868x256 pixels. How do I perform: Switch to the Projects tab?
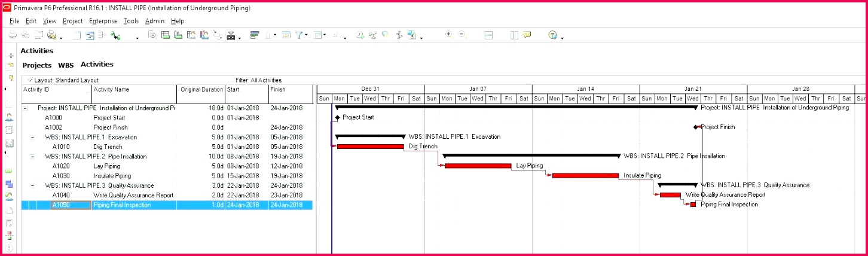pyautogui.click(x=37, y=65)
